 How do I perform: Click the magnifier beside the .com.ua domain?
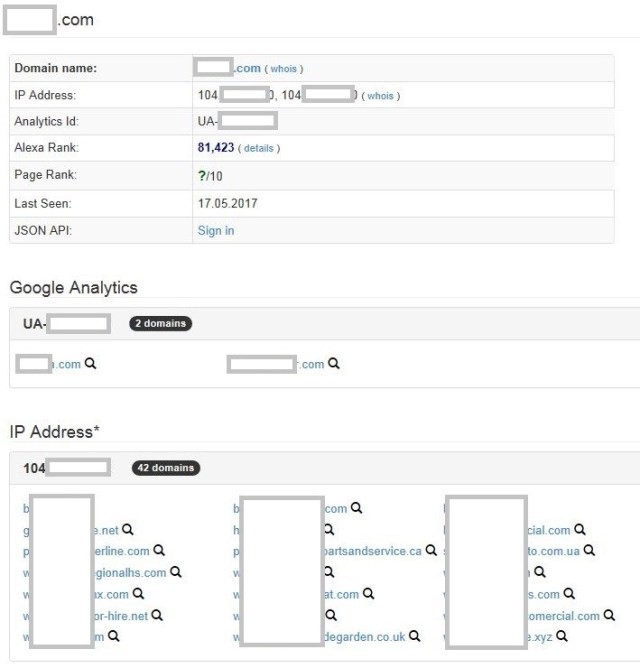(x=590, y=551)
